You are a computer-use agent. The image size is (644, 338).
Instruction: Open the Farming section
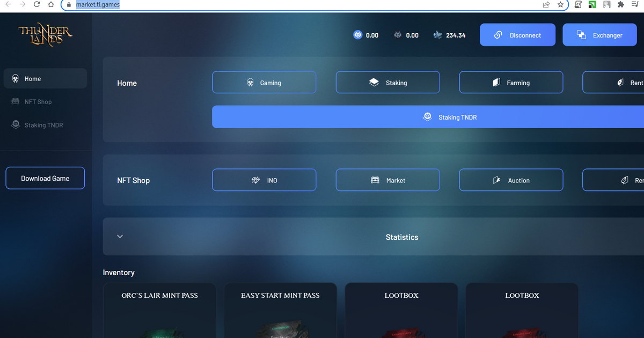pyautogui.click(x=511, y=83)
